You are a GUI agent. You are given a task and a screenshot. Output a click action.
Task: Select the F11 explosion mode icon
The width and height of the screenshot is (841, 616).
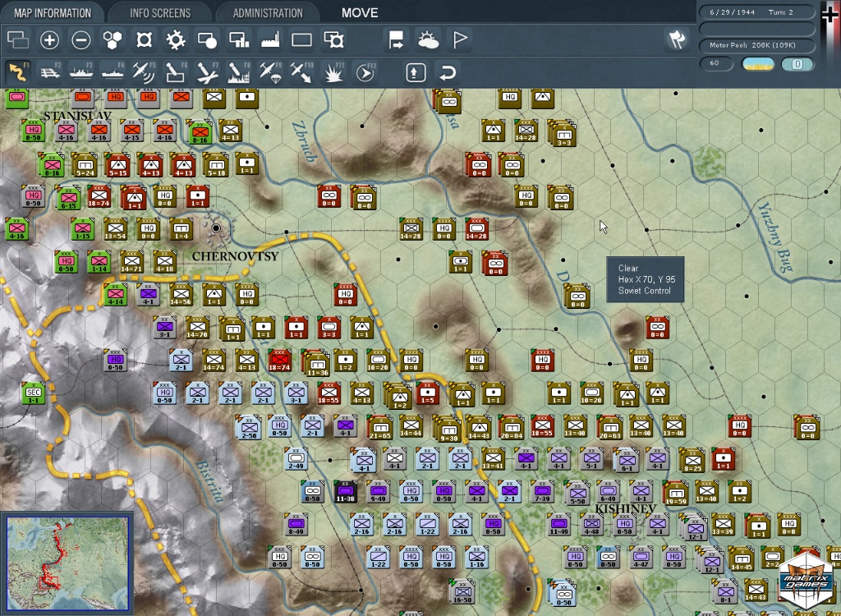333,72
